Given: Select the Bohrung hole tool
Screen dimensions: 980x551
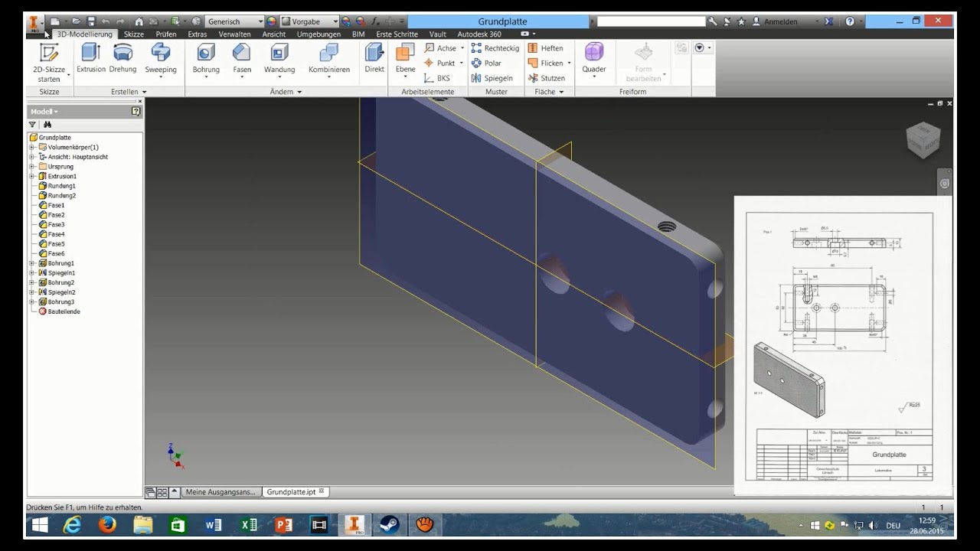Looking at the screenshot, I should pyautogui.click(x=206, y=61).
